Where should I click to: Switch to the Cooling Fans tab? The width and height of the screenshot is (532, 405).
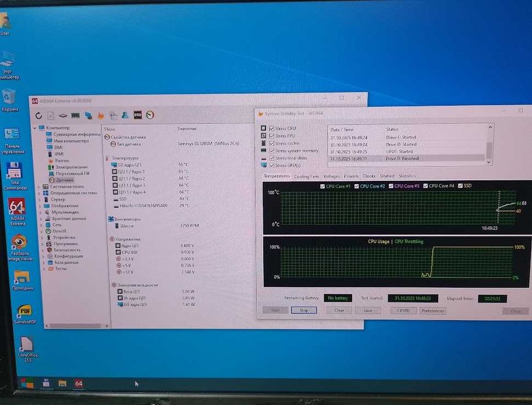pyautogui.click(x=307, y=176)
